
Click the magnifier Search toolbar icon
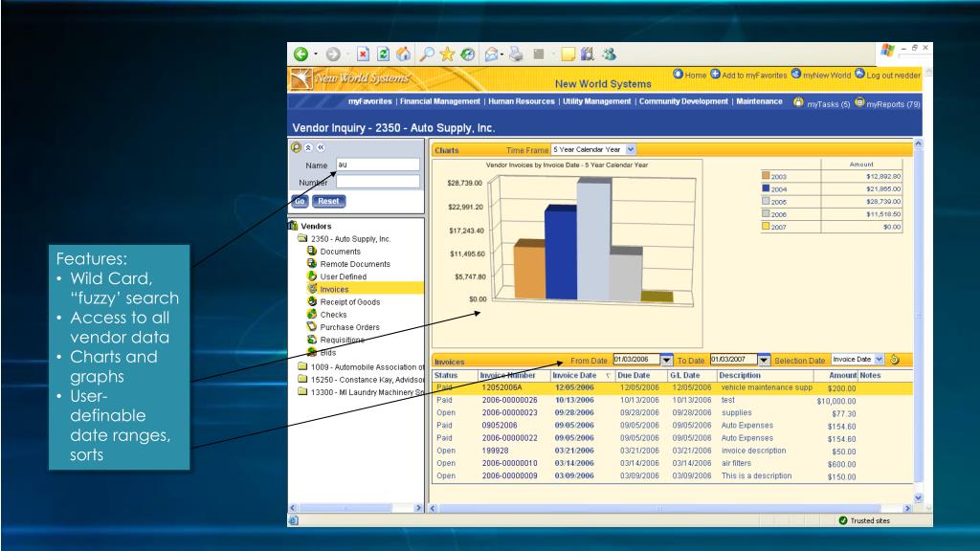coord(427,55)
